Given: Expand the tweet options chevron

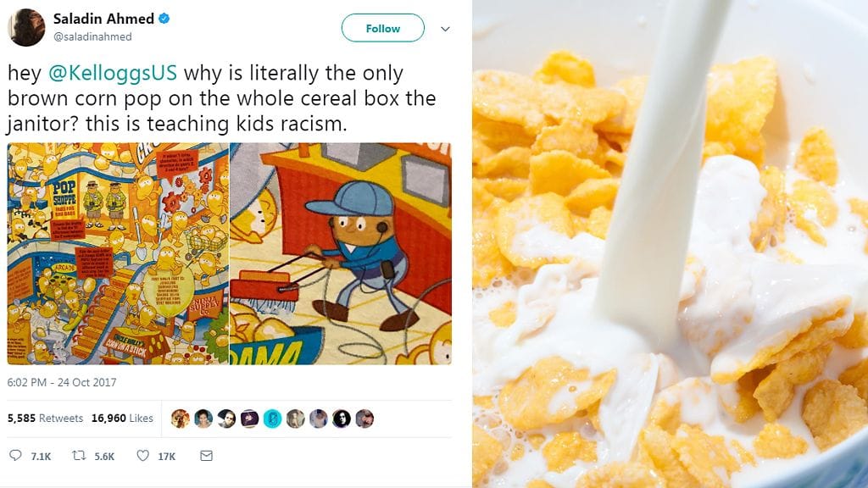Looking at the screenshot, I should pos(445,29).
